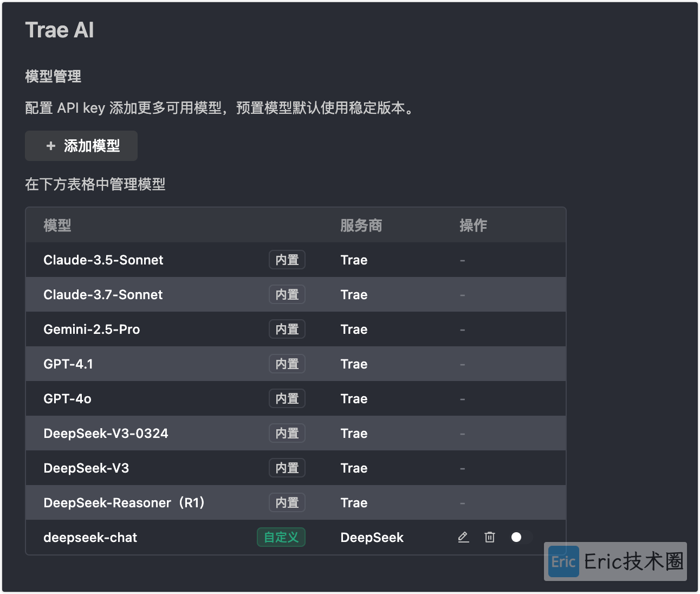Image resolution: width=700 pixels, height=594 pixels.
Task: Edit the deepseek-chat model with pencil icon
Action: pyautogui.click(x=463, y=537)
